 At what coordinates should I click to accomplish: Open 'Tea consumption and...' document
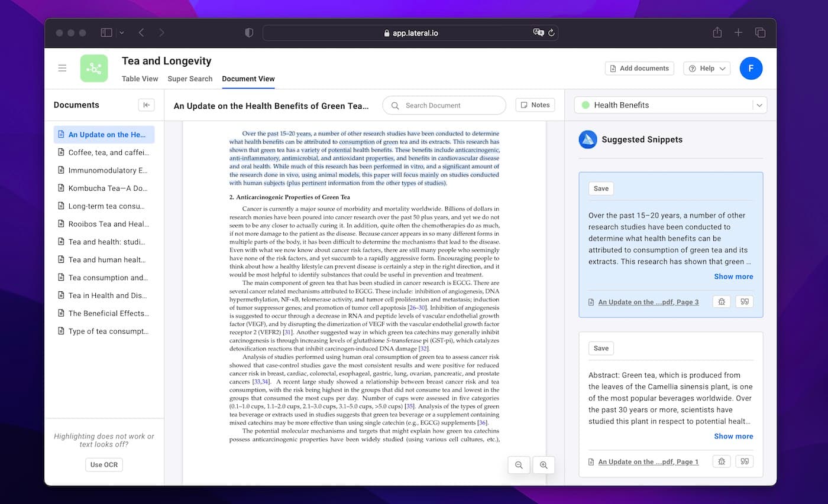point(104,278)
